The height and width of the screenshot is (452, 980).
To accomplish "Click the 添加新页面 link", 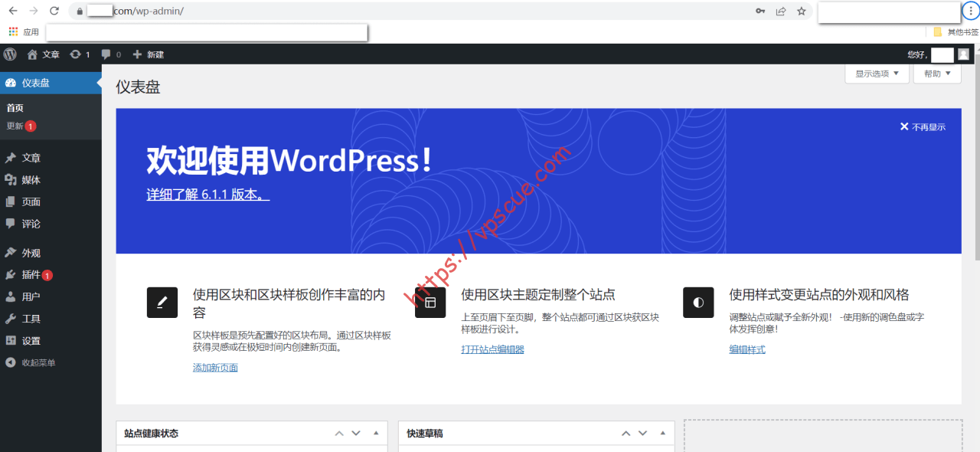I will point(215,368).
